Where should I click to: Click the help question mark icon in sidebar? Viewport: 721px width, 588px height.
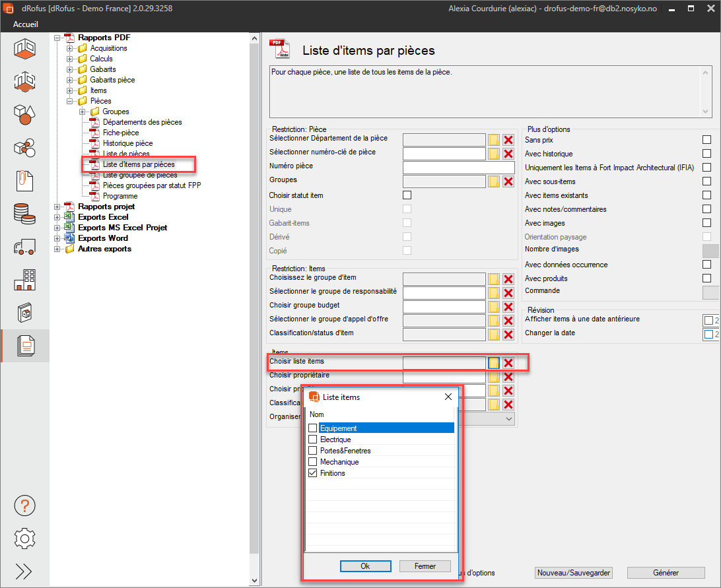coord(24,506)
